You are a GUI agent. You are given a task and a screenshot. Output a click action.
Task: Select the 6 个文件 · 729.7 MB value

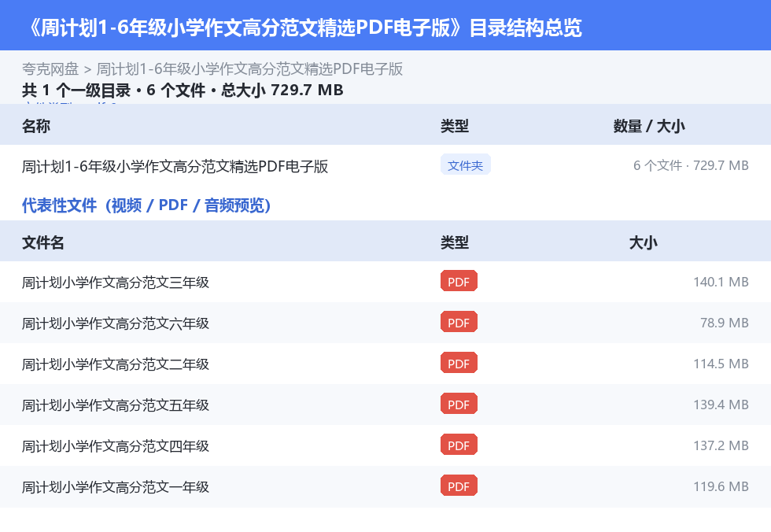click(691, 165)
